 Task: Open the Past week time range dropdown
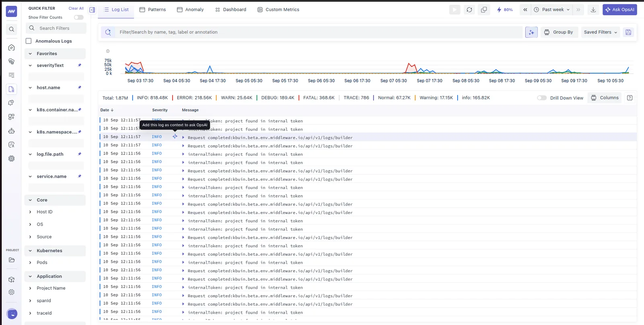click(551, 10)
